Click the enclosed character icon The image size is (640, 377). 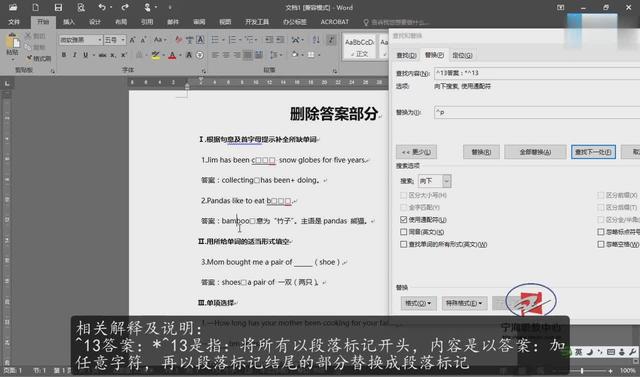click(200, 55)
